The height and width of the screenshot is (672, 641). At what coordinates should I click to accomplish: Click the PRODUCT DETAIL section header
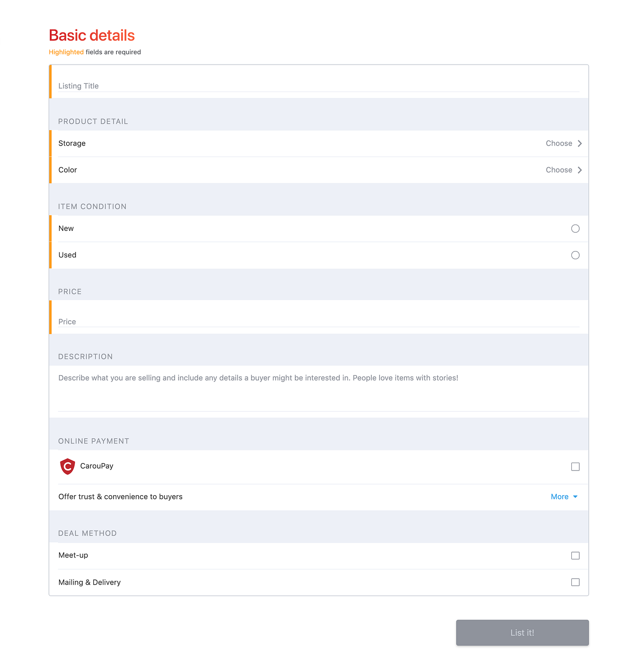pos(93,121)
